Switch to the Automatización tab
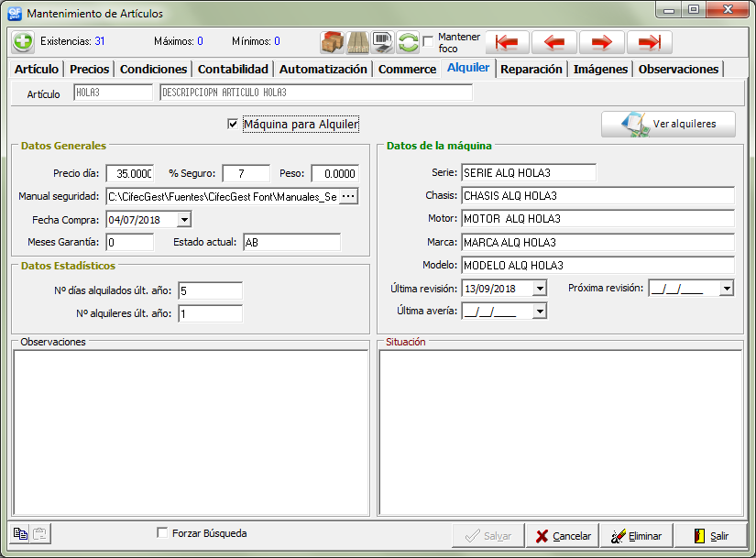The height and width of the screenshot is (558, 756). pos(323,69)
